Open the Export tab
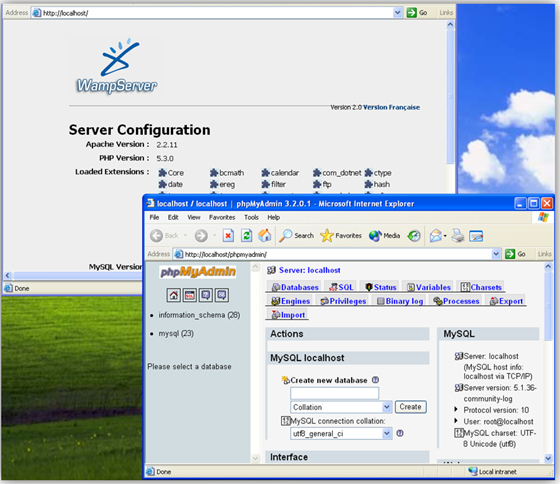 [x=506, y=301]
